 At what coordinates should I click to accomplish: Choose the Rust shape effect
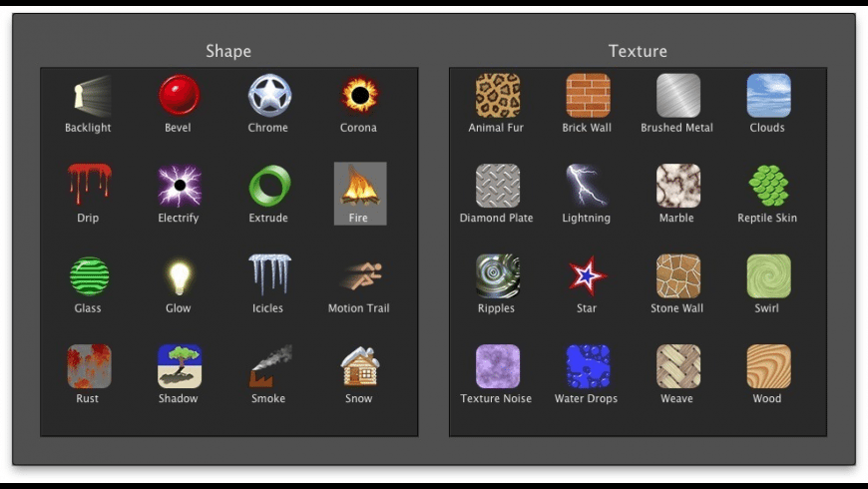coord(89,366)
